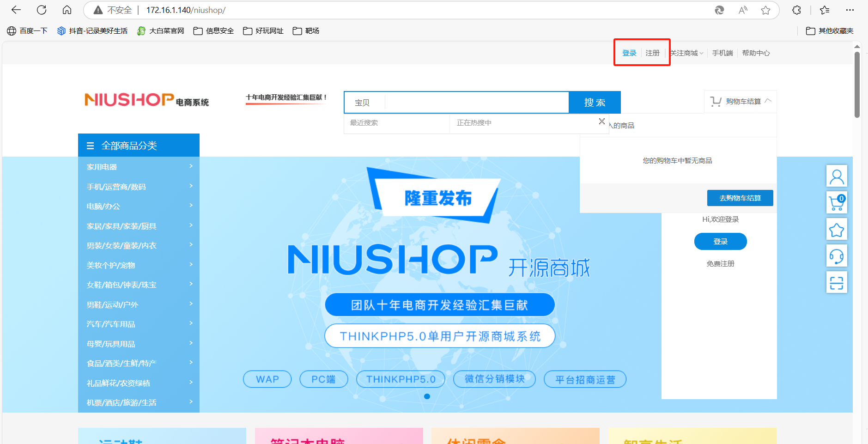Expand the 家用电器 category arrow
The width and height of the screenshot is (868, 444).
pos(191,166)
